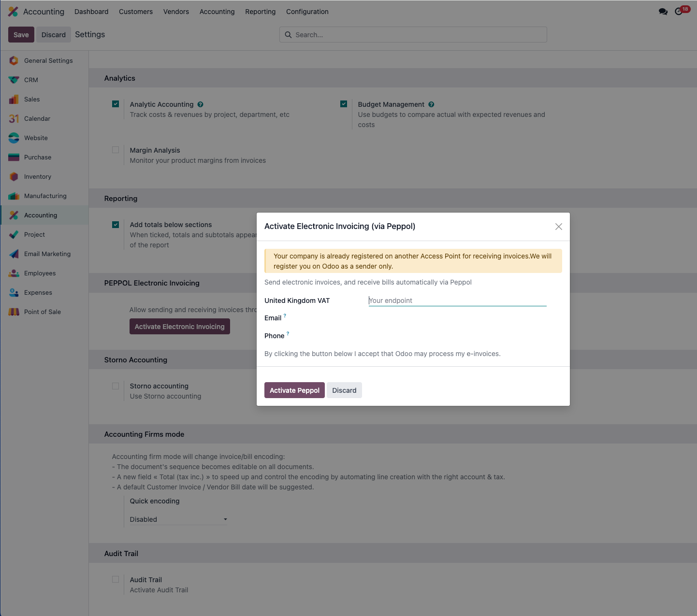
Task: Open the Configuration top menu
Action: (307, 12)
